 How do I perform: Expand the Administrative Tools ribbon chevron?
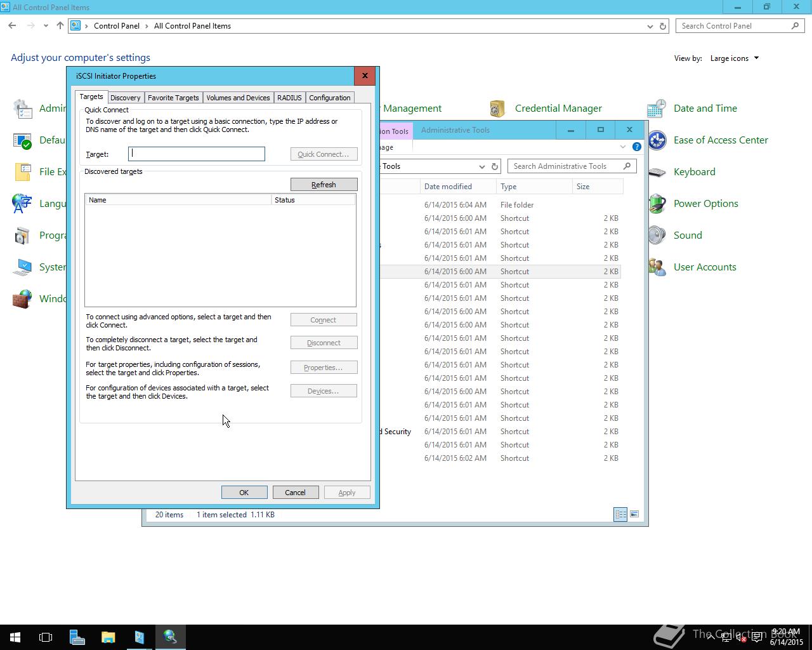[x=622, y=147]
